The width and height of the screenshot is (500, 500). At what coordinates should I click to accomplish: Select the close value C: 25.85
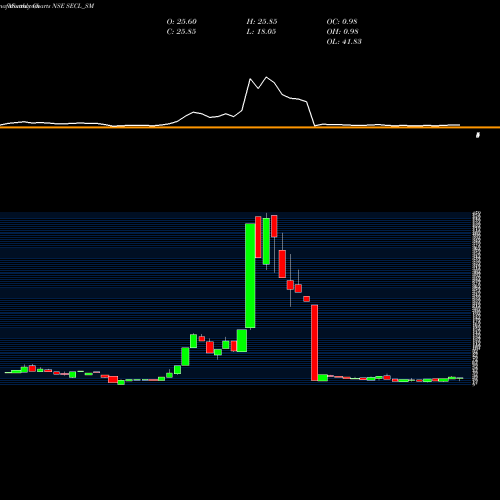[x=181, y=32]
